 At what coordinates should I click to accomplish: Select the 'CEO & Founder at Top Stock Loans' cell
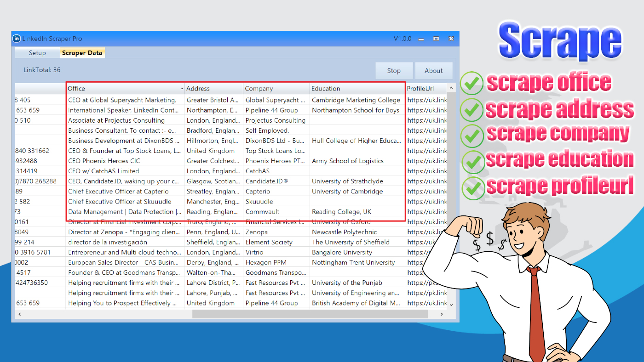125,151
